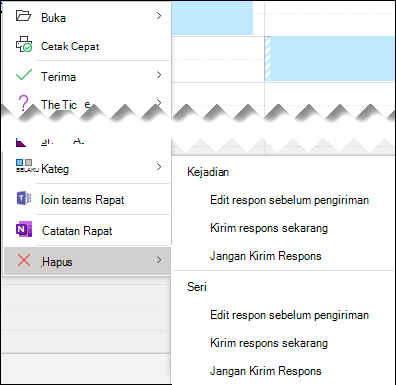Click the open folder icon beside Buka
396x385 pixels.
tap(23, 16)
